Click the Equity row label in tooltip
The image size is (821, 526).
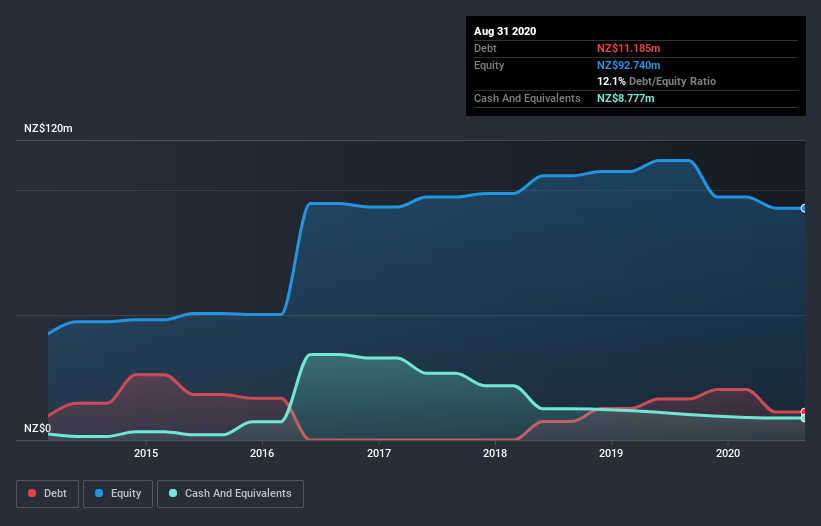tap(489, 65)
